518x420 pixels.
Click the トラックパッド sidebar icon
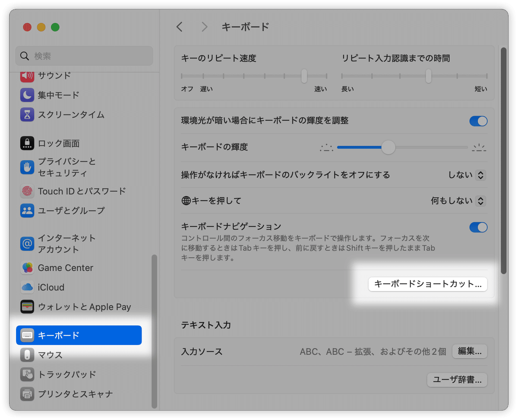click(27, 374)
